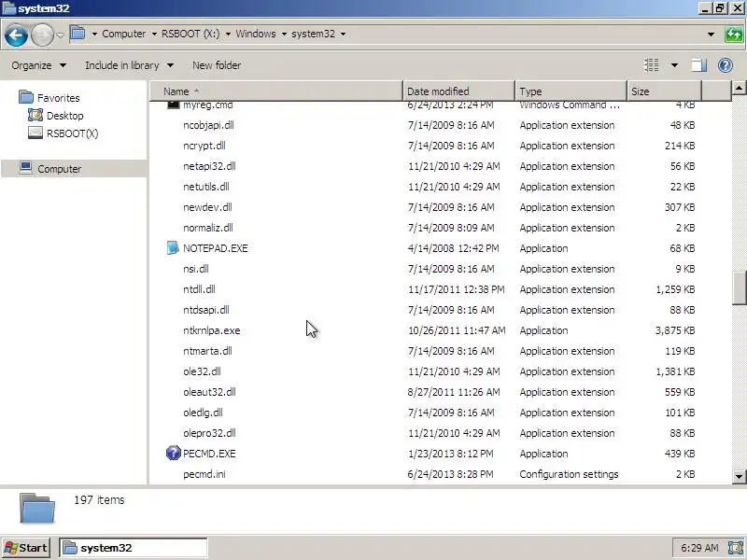The image size is (747, 560).
Task: Click the folder icon in address bar
Action: [x=78, y=34]
